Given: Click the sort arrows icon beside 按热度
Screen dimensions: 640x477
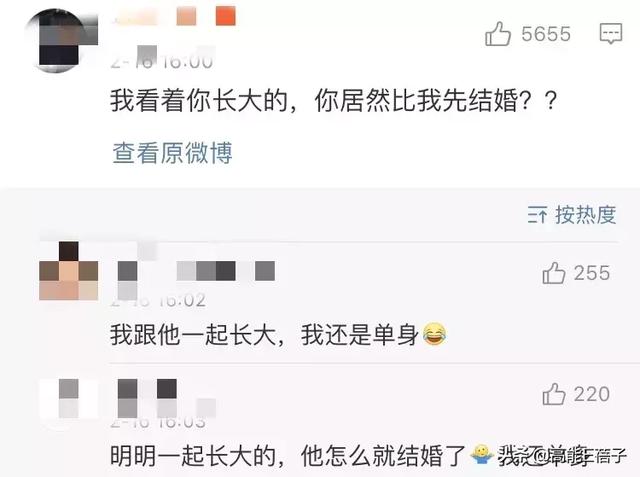Looking at the screenshot, I should pyautogui.click(x=537, y=215).
